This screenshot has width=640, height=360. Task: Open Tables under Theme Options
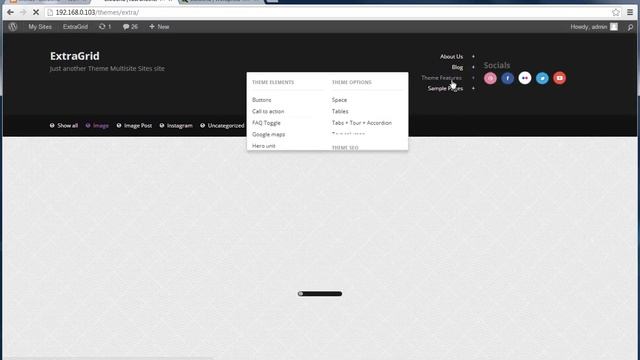point(340,111)
